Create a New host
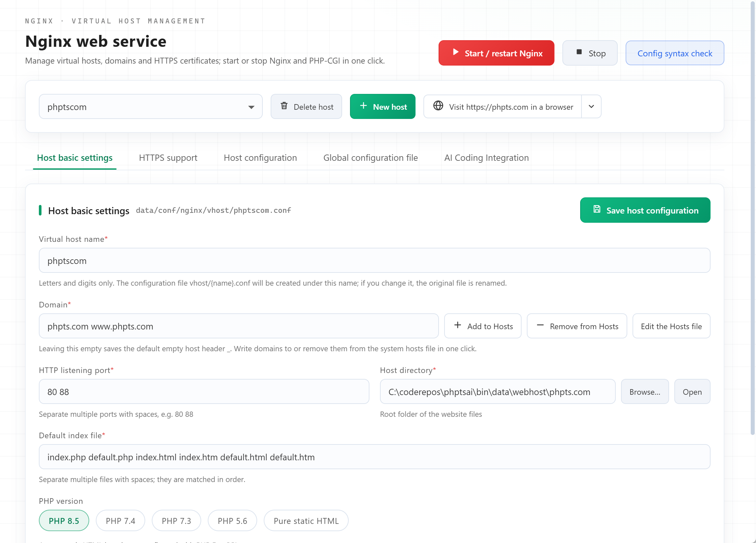Viewport: 756px width, 543px height. point(383,107)
